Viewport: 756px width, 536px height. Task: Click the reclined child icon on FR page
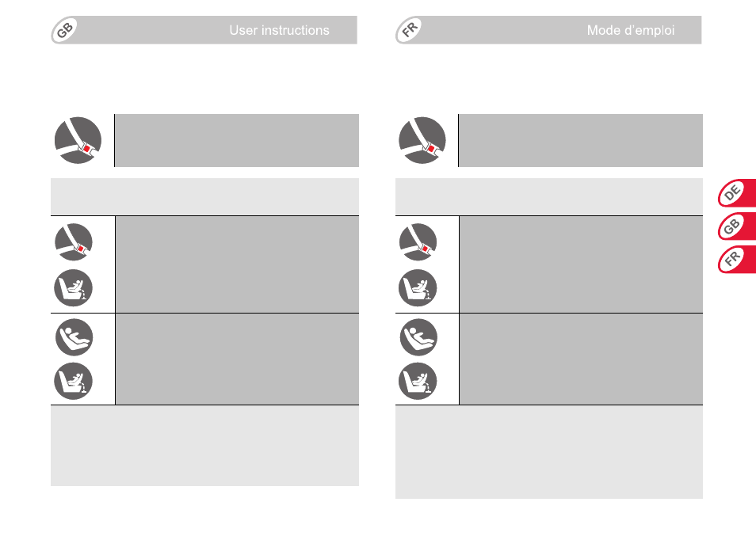tap(418, 337)
